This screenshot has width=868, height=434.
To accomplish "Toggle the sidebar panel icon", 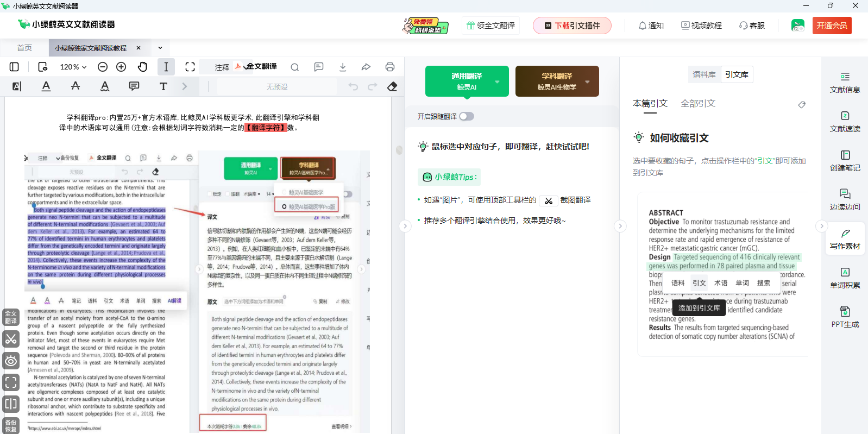I will [15, 67].
